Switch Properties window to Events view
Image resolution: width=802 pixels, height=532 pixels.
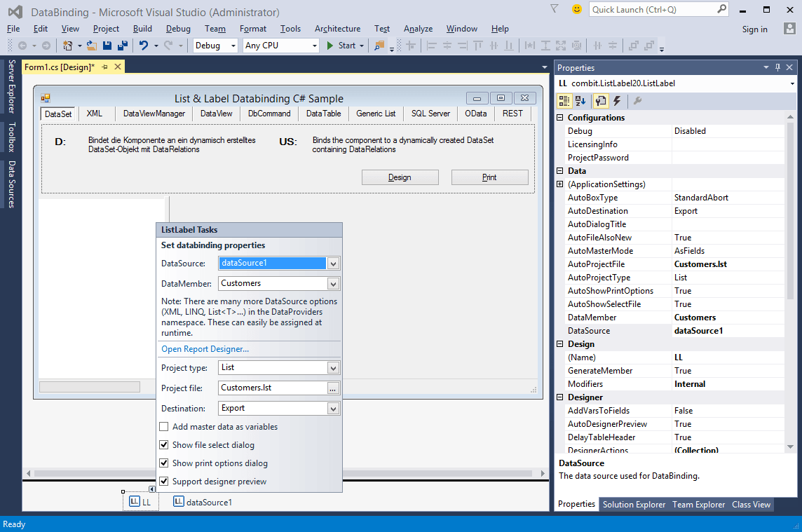tap(618, 100)
